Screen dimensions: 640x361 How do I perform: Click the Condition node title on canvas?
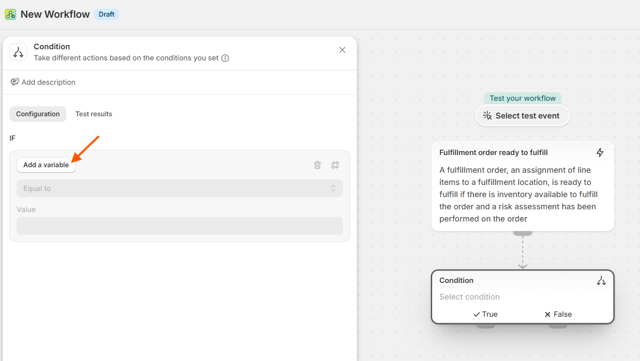[x=456, y=281]
